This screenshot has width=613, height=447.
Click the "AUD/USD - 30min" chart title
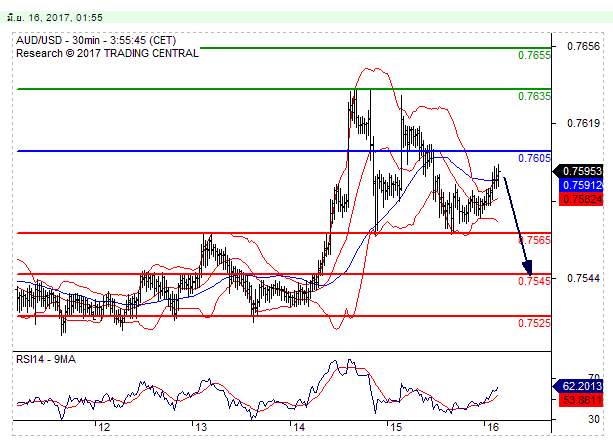[x=61, y=40]
